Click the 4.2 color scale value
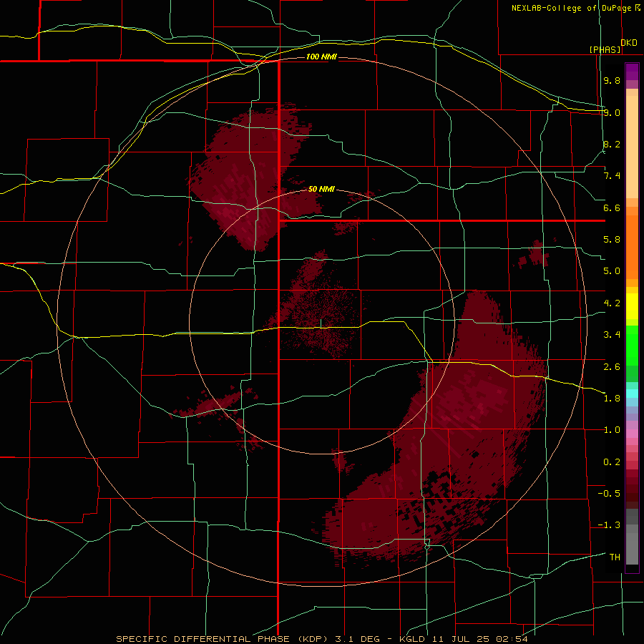Viewport: 644px width, 644px height. tap(612, 303)
